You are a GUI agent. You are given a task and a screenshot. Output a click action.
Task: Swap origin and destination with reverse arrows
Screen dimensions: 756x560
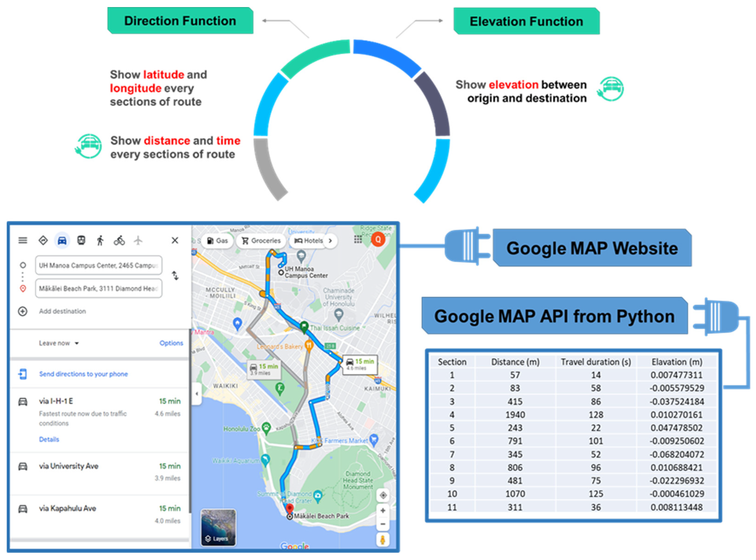pos(175,276)
